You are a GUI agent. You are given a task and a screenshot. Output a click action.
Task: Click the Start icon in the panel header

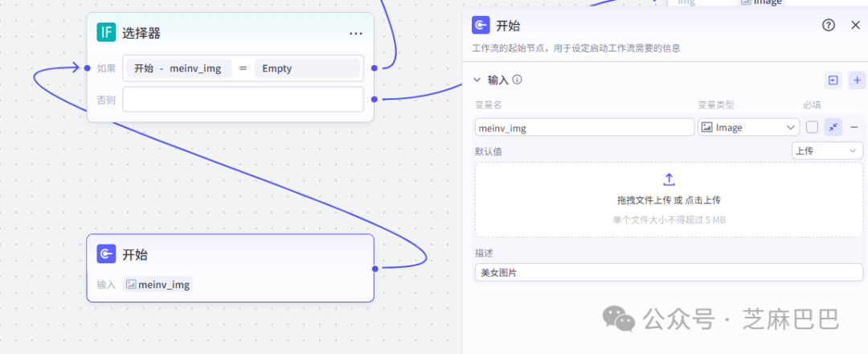[x=481, y=25]
